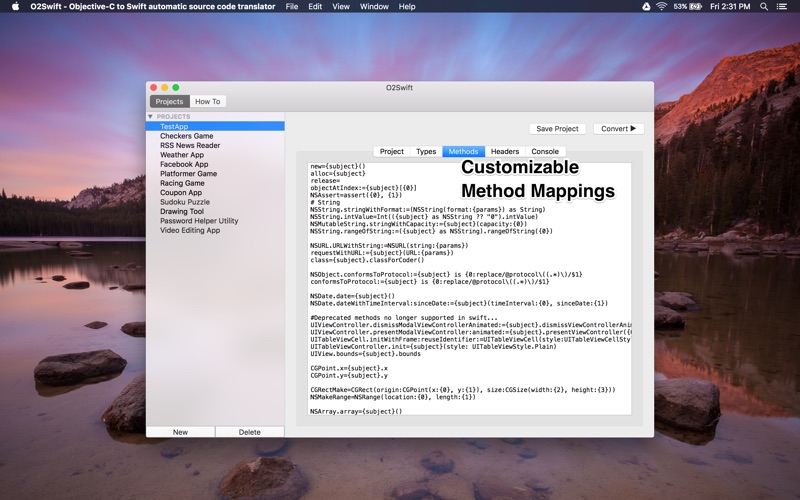Select the Drawing Tool project

point(215,212)
